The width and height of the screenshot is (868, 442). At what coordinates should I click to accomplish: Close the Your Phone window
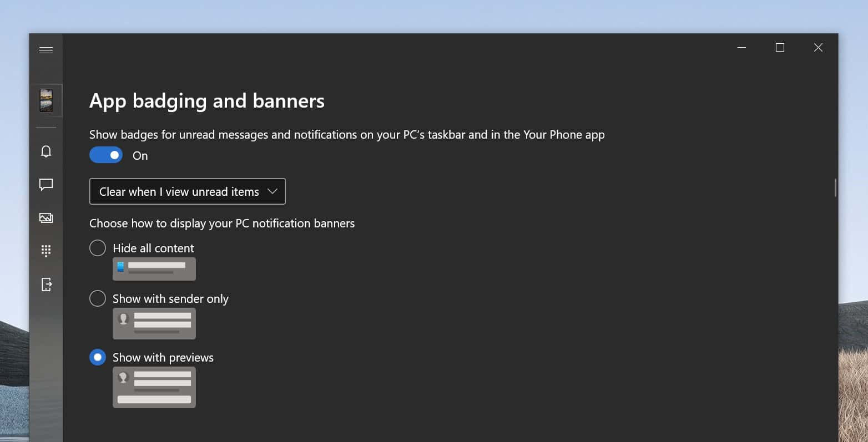818,48
